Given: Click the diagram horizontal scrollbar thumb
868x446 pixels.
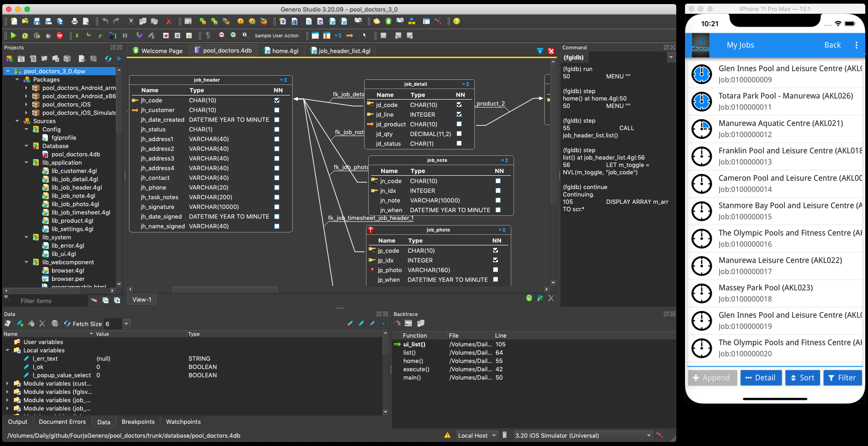Looking at the screenshot, I should [x=225, y=289].
